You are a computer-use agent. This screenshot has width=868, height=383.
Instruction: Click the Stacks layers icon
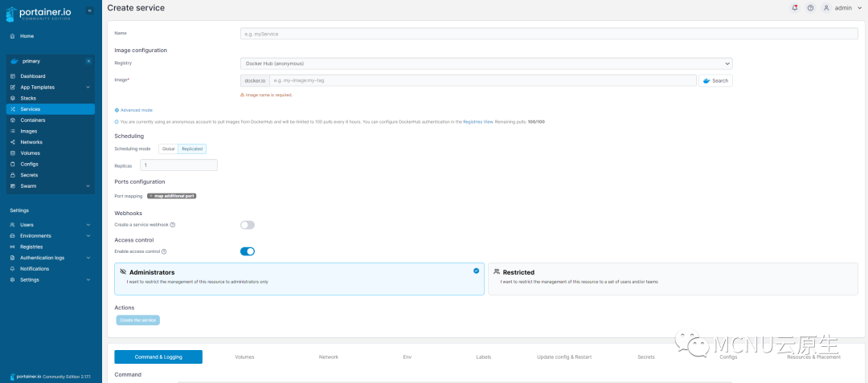point(12,99)
